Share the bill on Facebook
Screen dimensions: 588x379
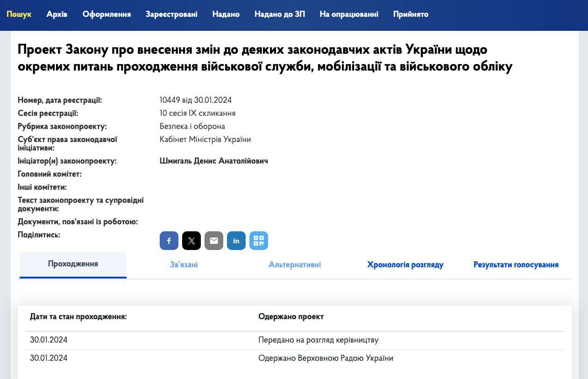[169, 241]
